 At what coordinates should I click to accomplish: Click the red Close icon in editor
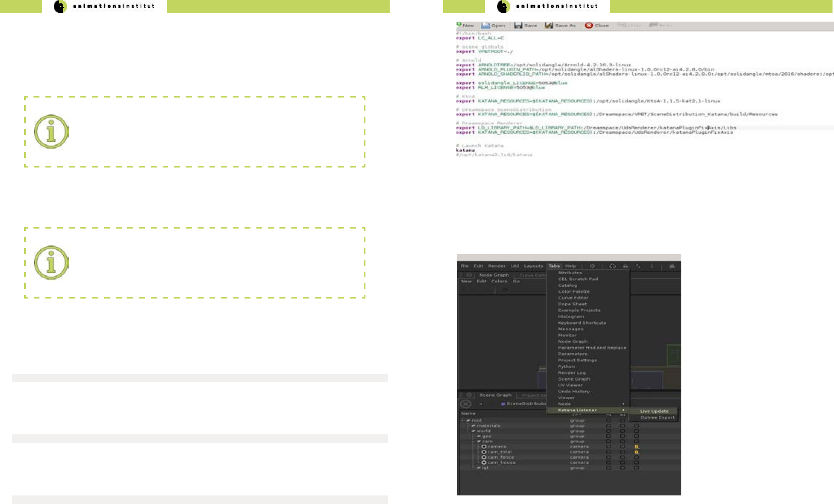click(589, 25)
